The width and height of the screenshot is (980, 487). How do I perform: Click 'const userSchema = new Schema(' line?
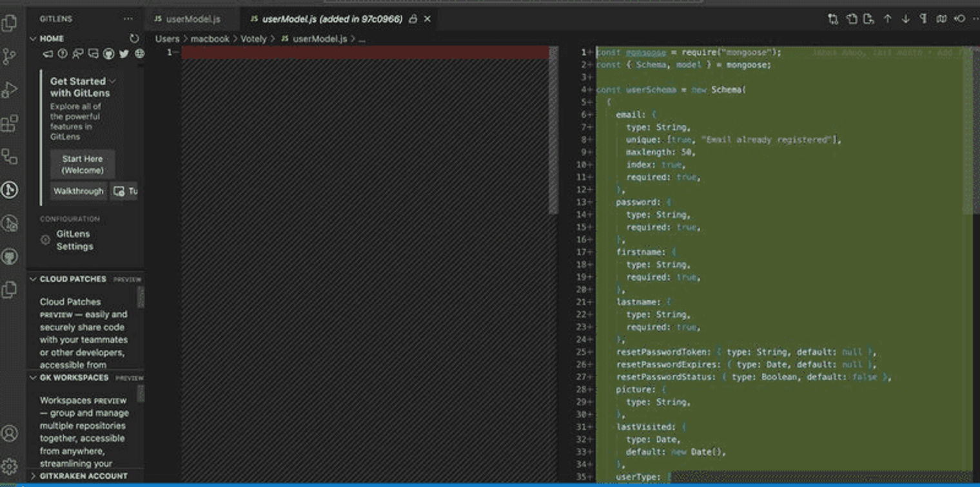coord(671,90)
